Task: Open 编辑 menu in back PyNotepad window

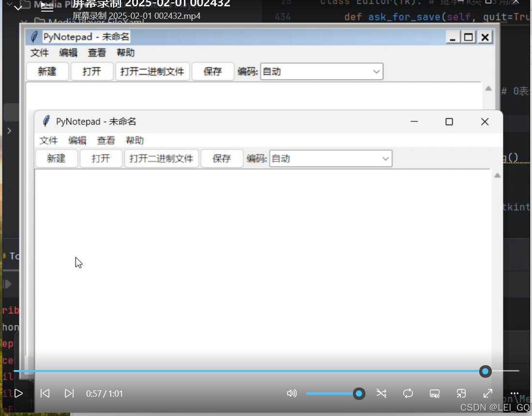Action: point(68,53)
